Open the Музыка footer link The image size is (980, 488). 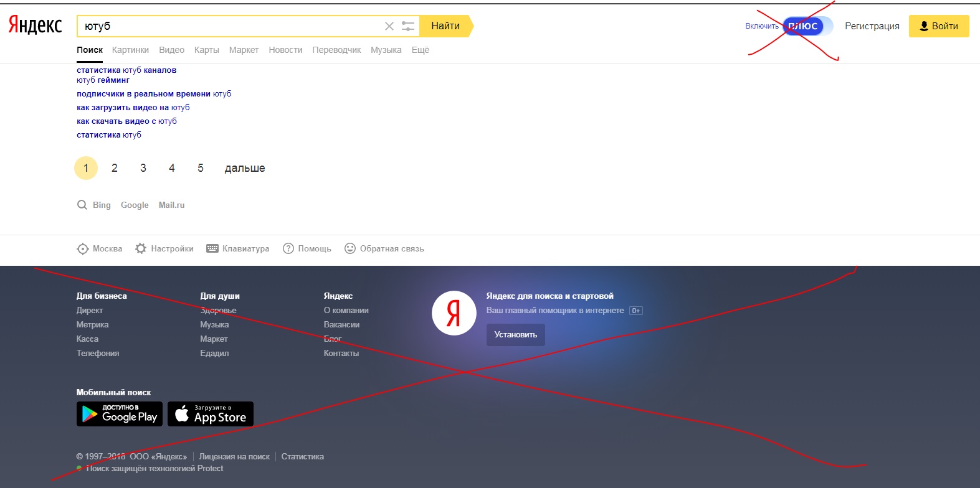[x=214, y=324]
